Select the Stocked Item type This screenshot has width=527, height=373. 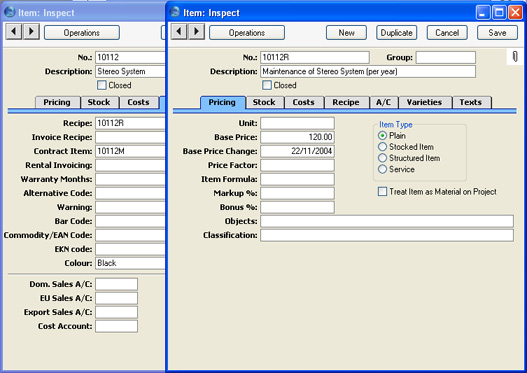point(382,147)
